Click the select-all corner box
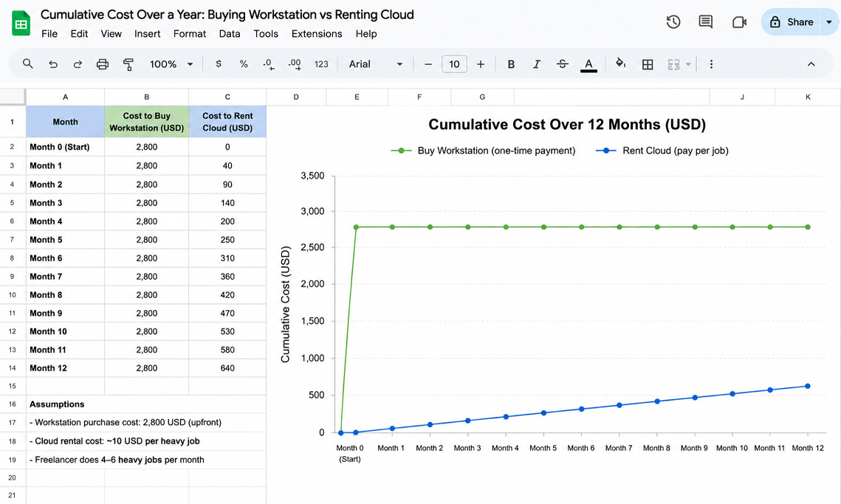 (x=13, y=97)
